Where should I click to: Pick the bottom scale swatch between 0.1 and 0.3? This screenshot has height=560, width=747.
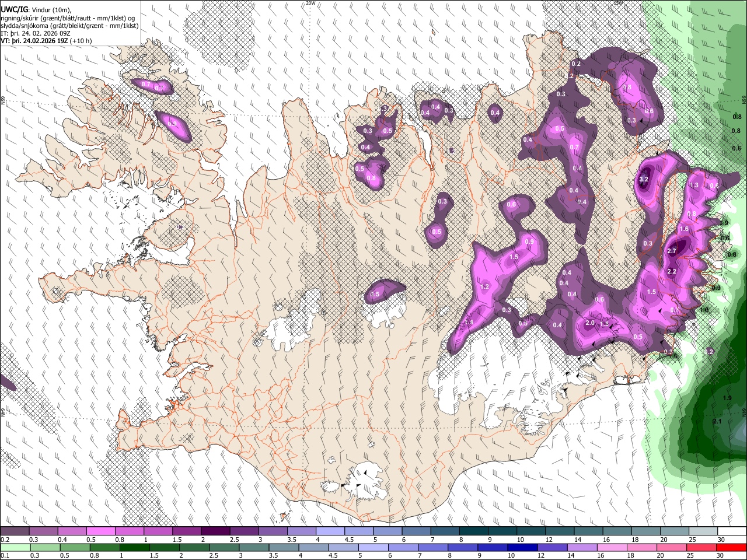click(x=16, y=547)
